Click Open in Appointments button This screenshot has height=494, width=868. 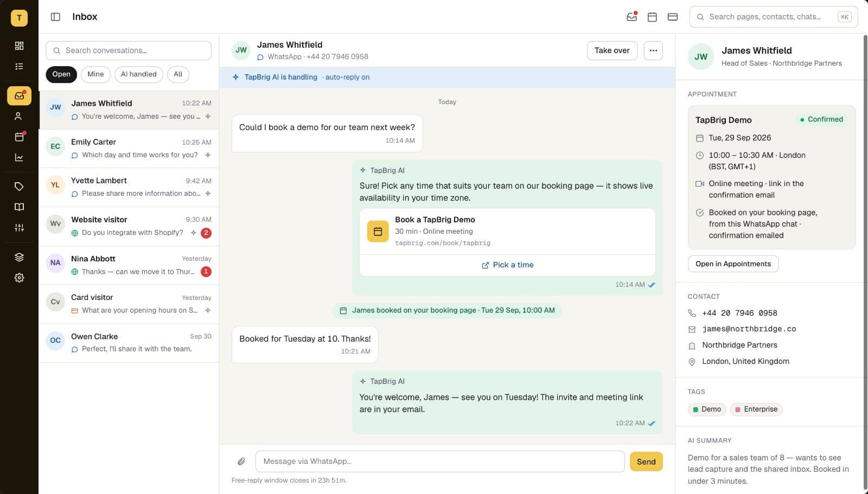733,264
